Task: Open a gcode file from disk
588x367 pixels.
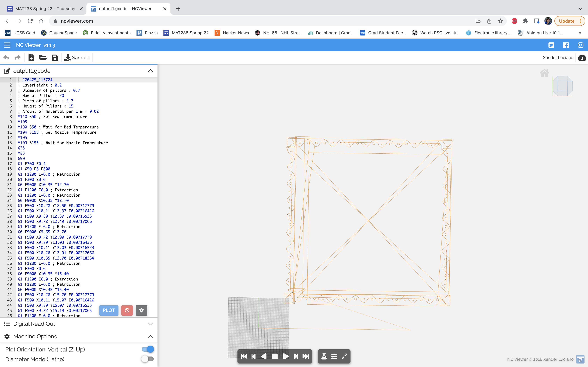Action: click(43, 57)
